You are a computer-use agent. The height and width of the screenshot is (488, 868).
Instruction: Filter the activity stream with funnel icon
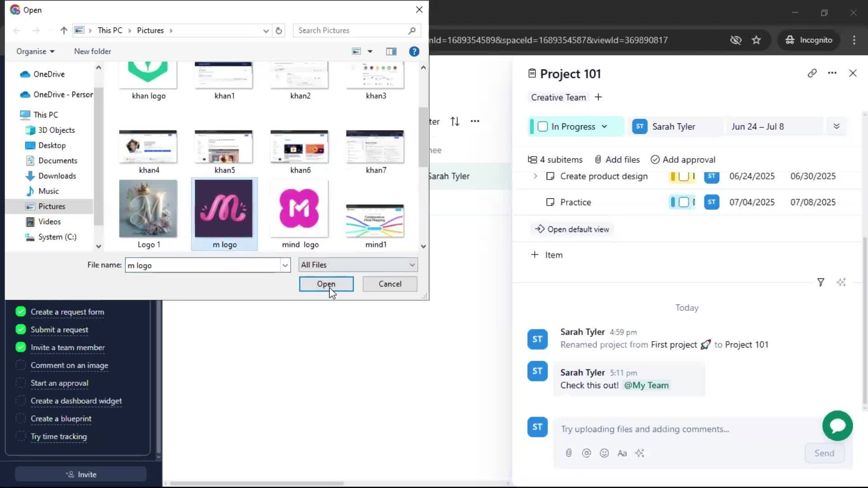pos(821,282)
